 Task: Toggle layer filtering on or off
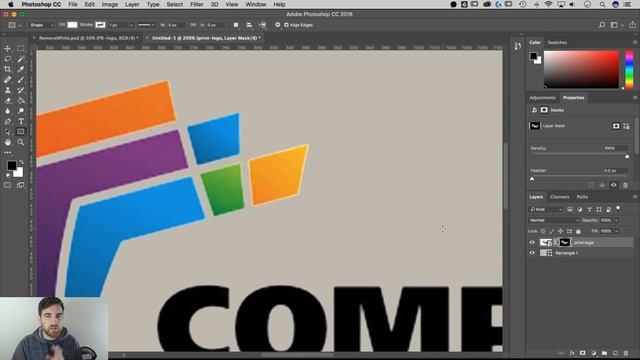(618, 208)
